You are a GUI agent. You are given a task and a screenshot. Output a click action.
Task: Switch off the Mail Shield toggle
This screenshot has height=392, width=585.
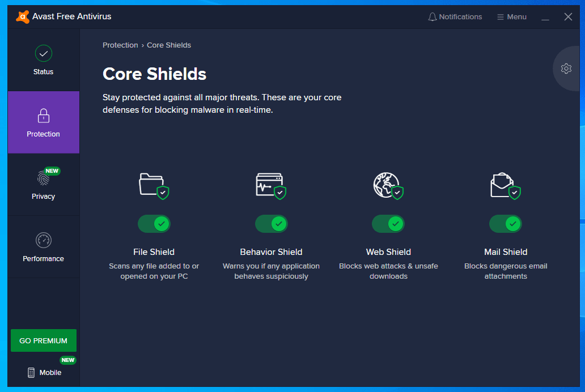505,224
